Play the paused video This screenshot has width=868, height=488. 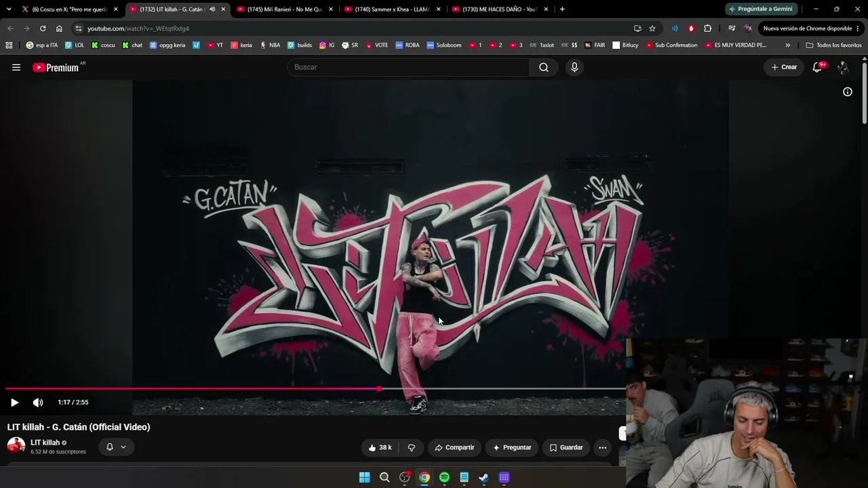[14, 403]
